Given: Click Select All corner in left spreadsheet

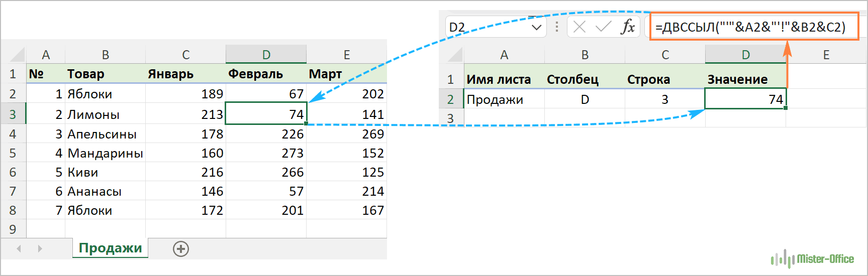Looking at the screenshot, I should click(x=17, y=54).
